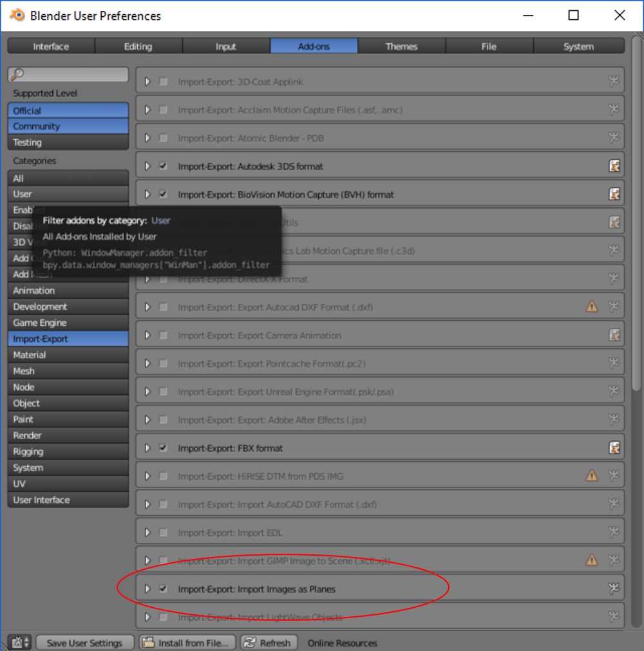Uncheck the FBX format add-on

coord(163,448)
